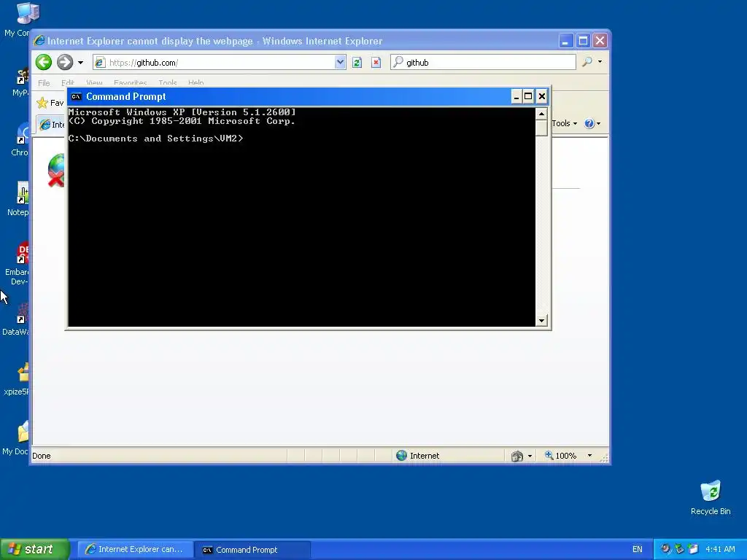Close the Command Prompt window

(542, 97)
